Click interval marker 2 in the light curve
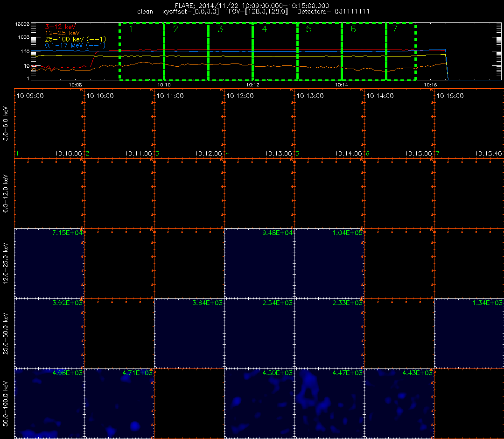This screenshot has height=439, width=504. click(x=175, y=29)
